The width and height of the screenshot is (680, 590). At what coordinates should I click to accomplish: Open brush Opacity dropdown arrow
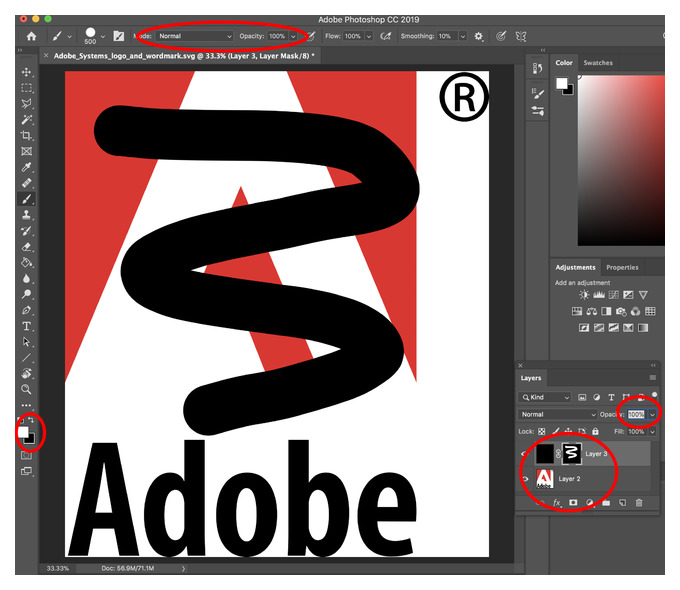[x=293, y=36]
